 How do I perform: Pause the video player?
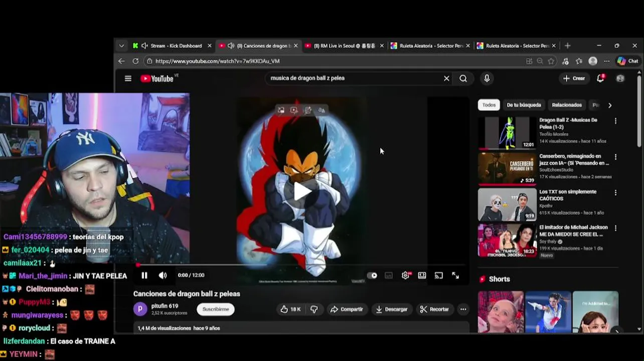click(144, 275)
